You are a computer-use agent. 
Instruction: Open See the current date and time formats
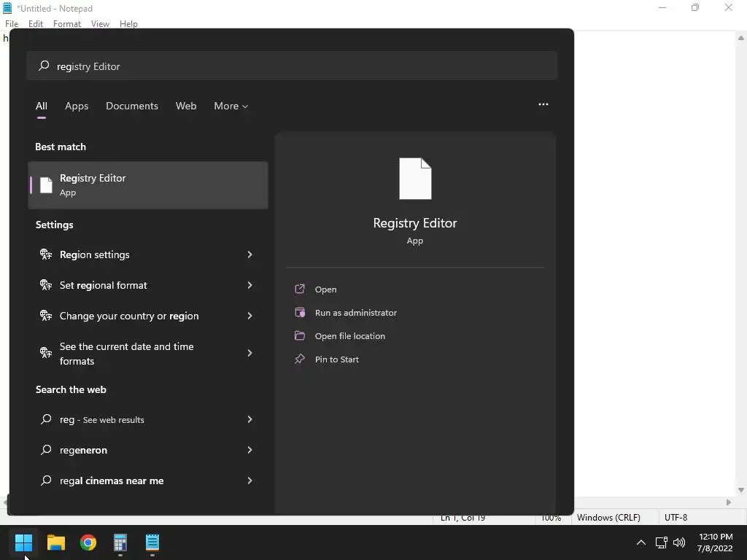(148, 353)
